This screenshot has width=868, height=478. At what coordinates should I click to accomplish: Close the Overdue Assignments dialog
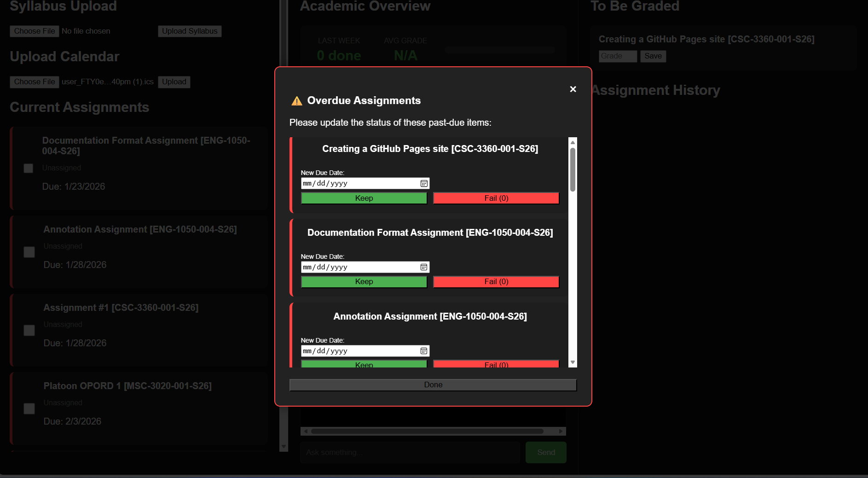click(573, 89)
